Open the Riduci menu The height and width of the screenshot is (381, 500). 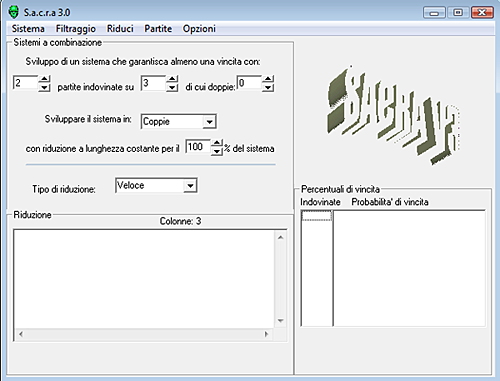[x=120, y=29]
